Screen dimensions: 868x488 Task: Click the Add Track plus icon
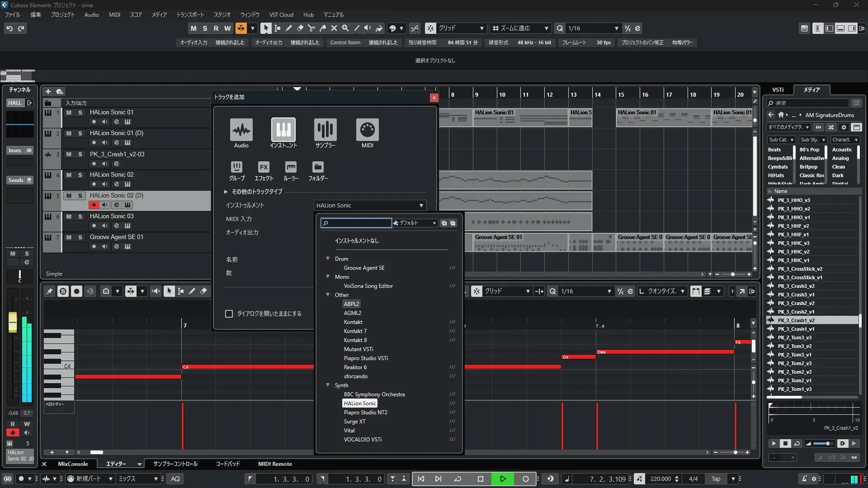[48, 91]
